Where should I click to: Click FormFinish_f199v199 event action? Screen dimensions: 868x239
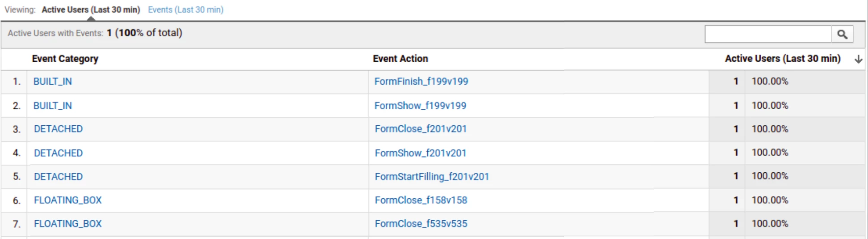(421, 81)
